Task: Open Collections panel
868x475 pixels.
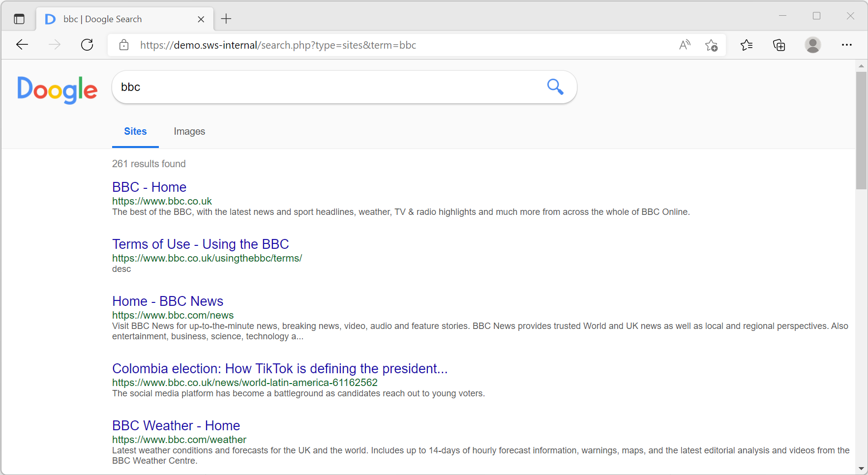Action: [x=779, y=45]
